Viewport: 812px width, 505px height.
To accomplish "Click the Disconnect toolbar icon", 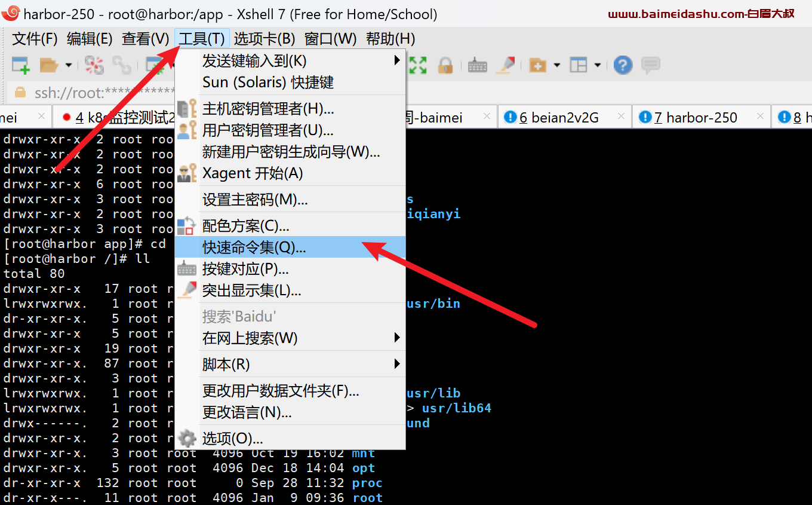I will coord(94,65).
